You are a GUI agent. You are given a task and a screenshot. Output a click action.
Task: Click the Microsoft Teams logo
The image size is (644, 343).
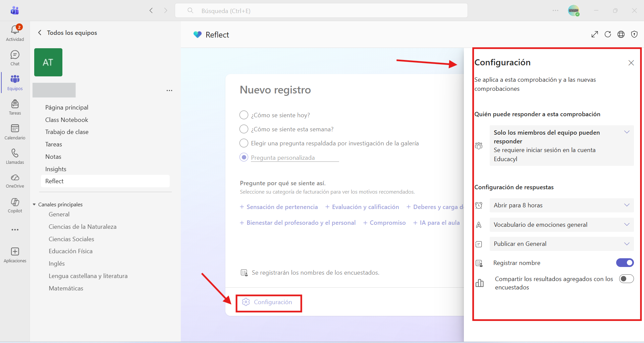(x=15, y=10)
